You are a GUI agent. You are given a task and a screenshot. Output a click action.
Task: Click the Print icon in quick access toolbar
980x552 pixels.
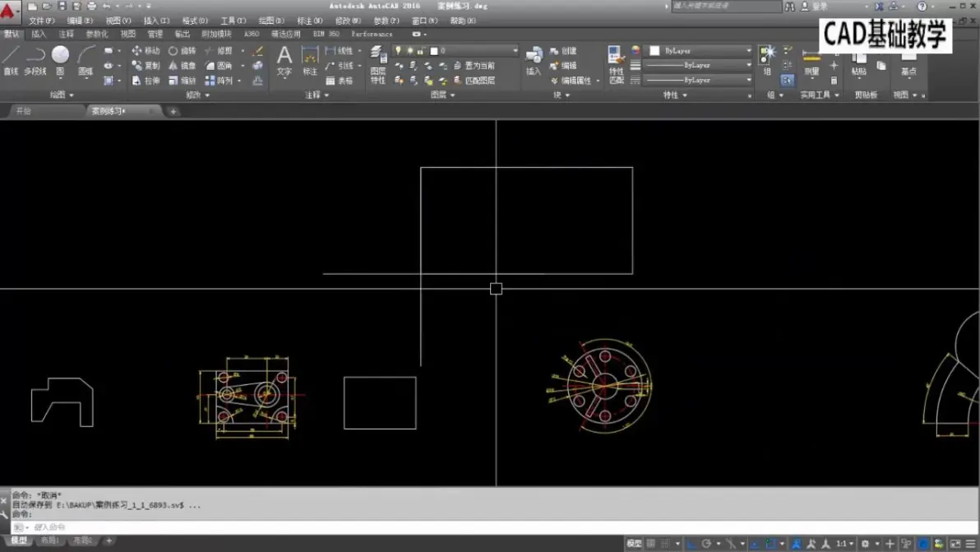[x=91, y=7]
